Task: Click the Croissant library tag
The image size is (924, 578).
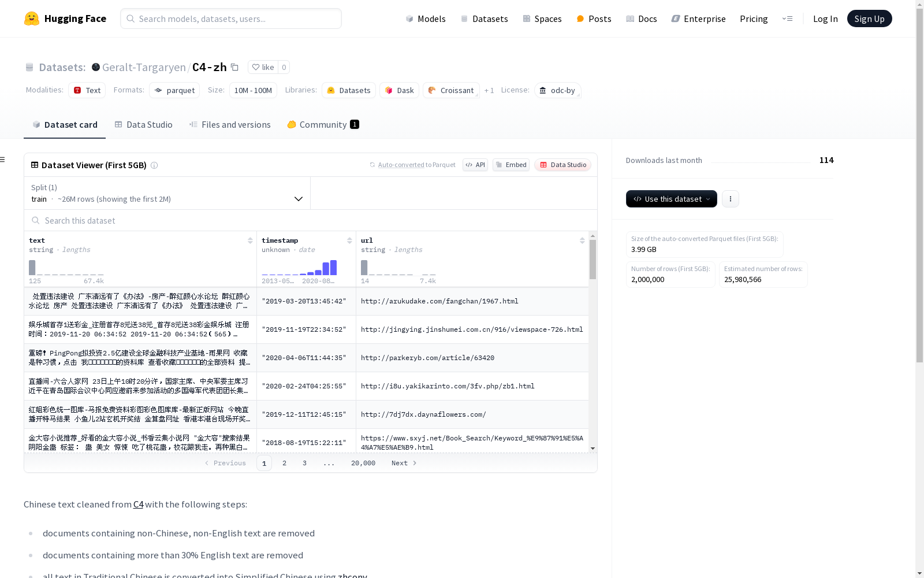Action: (x=451, y=90)
